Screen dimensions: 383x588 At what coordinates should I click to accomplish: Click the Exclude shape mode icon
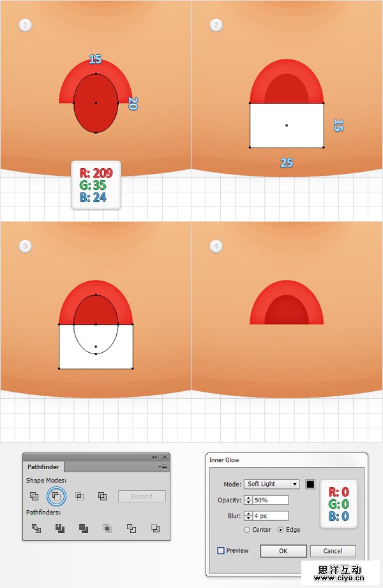click(102, 496)
